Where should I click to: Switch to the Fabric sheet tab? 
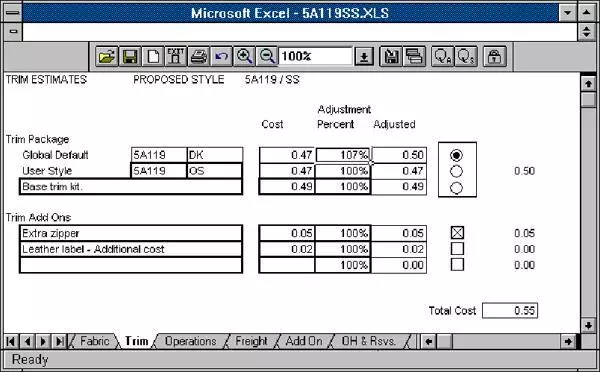pos(95,341)
